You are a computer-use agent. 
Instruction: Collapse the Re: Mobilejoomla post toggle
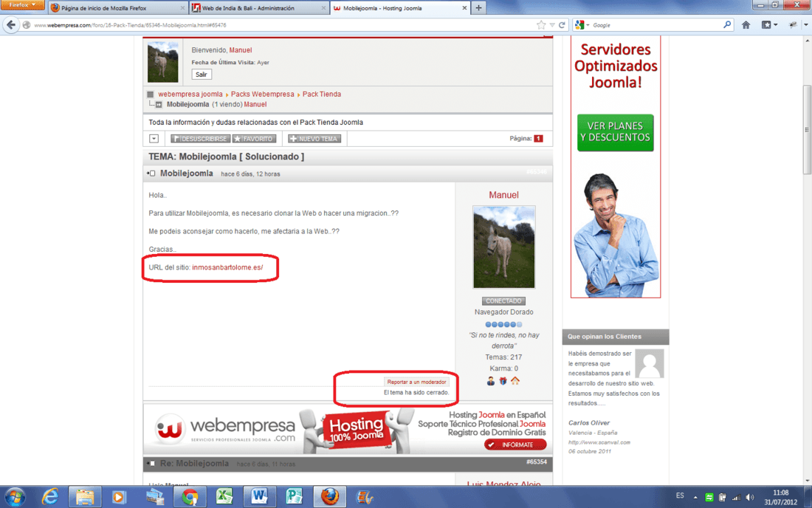(x=151, y=464)
